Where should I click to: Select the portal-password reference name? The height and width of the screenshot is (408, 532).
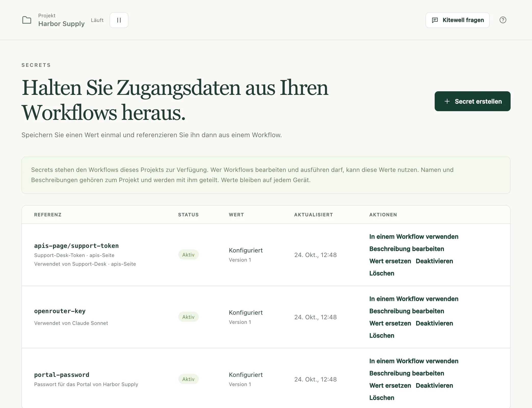coord(62,375)
